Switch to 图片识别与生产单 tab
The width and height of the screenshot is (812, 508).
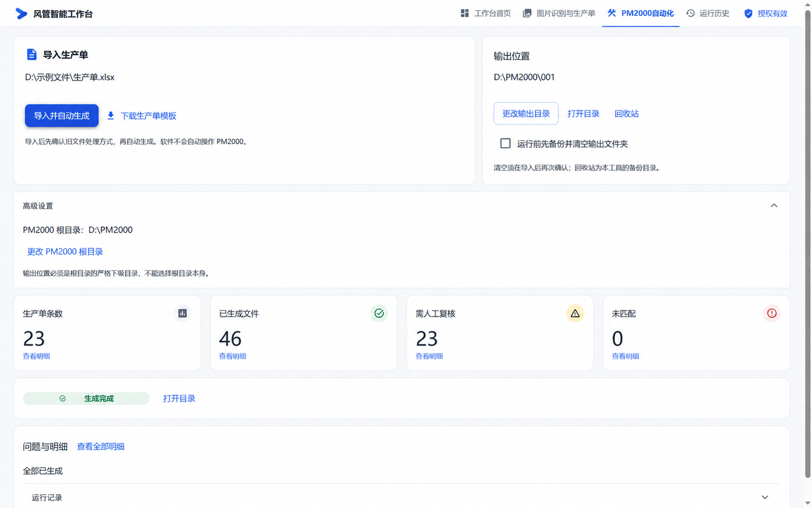(559, 13)
